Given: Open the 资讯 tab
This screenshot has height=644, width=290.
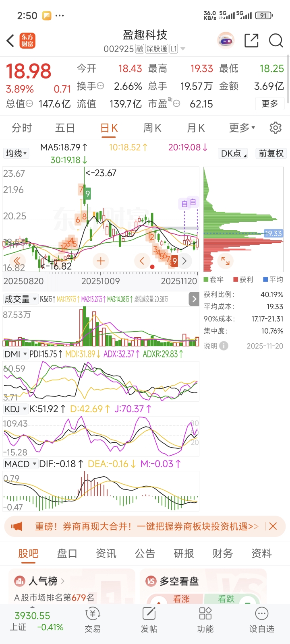Looking at the screenshot, I should coord(106,553).
